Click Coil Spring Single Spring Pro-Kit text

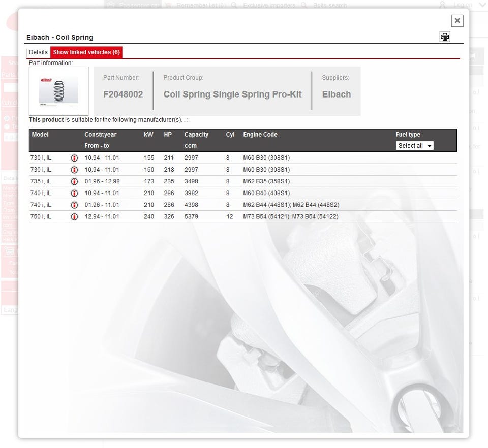232,94
